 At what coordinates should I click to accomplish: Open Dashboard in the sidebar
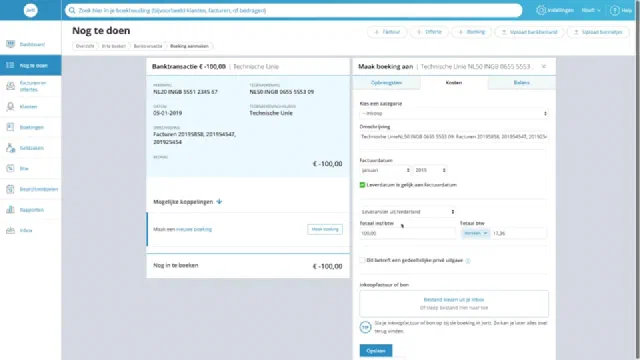31,44
